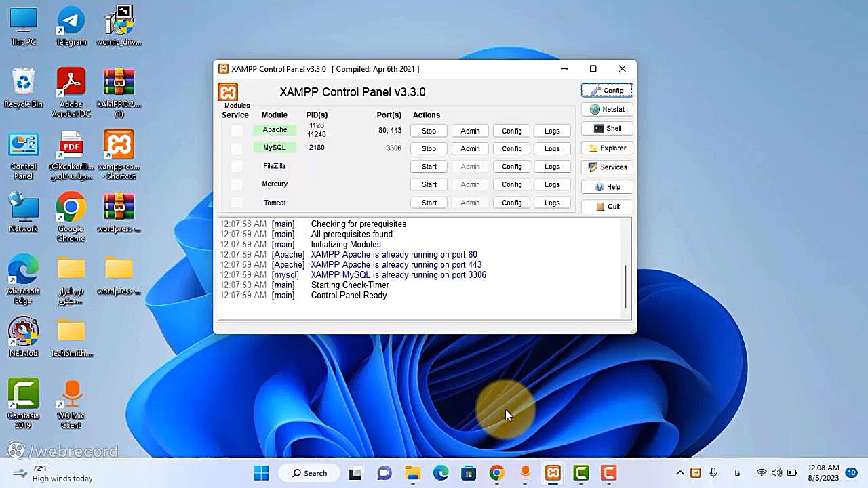Open green Camtasia icon in taskbar
Image resolution: width=868 pixels, height=488 pixels.
[580, 473]
